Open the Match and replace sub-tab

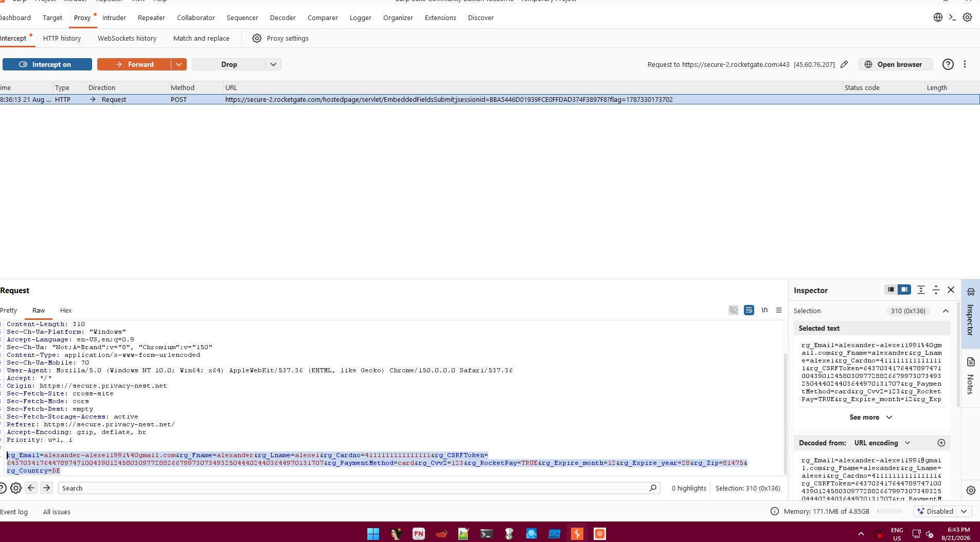click(x=201, y=38)
